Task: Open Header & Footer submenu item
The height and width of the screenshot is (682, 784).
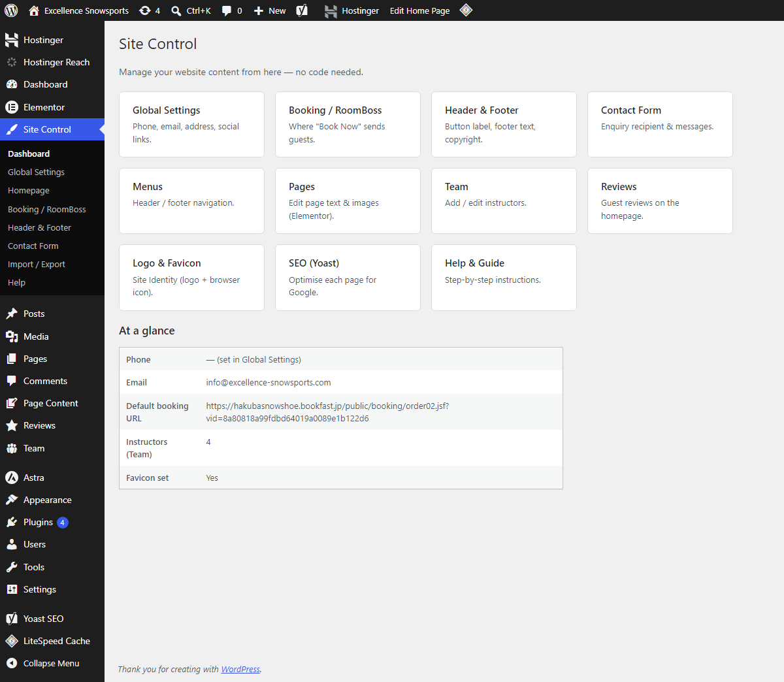Action: click(x=39, y=227)
